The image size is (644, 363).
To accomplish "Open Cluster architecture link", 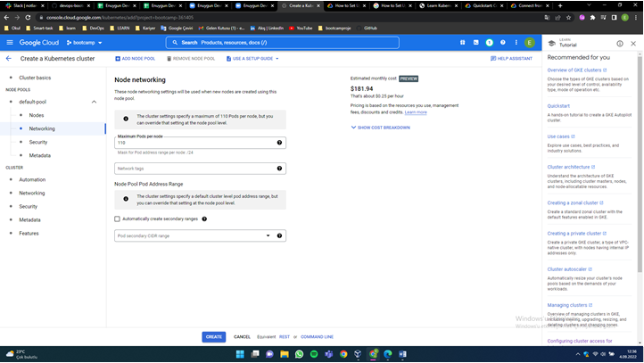I will (571, 167).
